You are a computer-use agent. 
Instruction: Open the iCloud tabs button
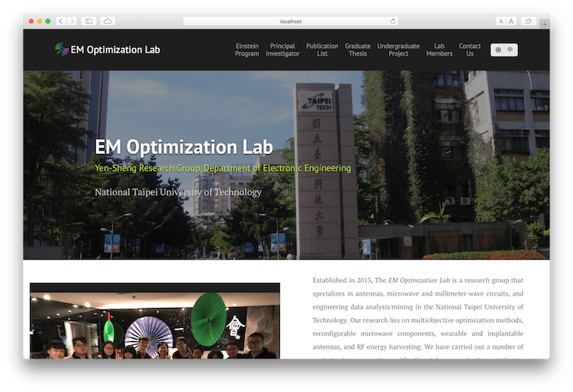tap(107, 21)
